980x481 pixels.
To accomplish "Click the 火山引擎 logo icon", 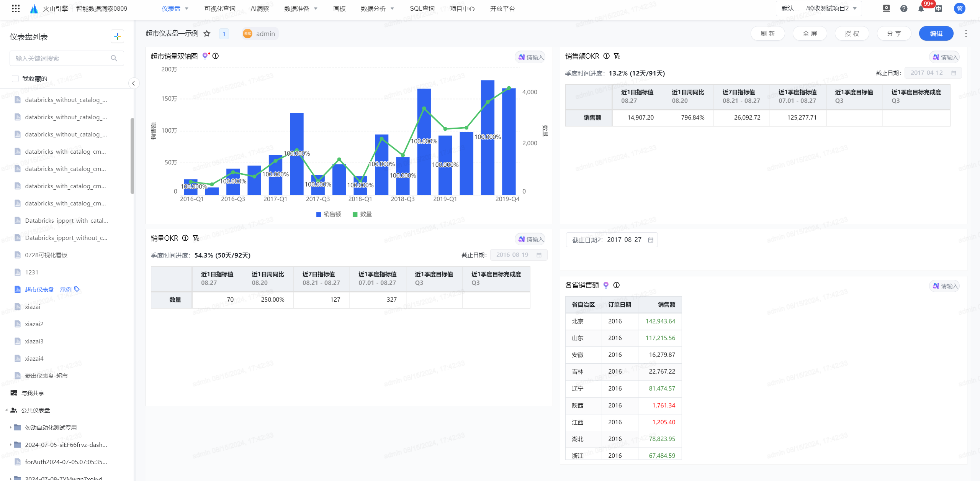I will tap(34, 8).
